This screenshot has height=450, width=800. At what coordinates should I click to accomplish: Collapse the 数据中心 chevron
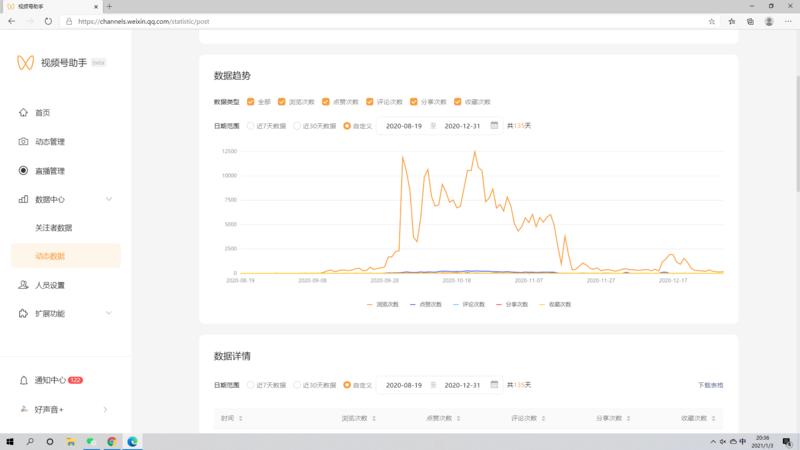(109, 199)
